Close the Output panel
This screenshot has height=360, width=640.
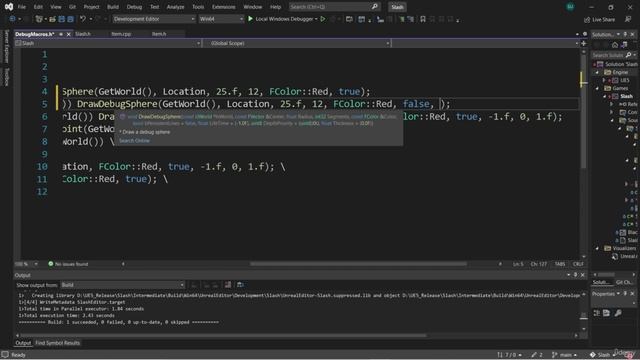(x=583, y=275)
